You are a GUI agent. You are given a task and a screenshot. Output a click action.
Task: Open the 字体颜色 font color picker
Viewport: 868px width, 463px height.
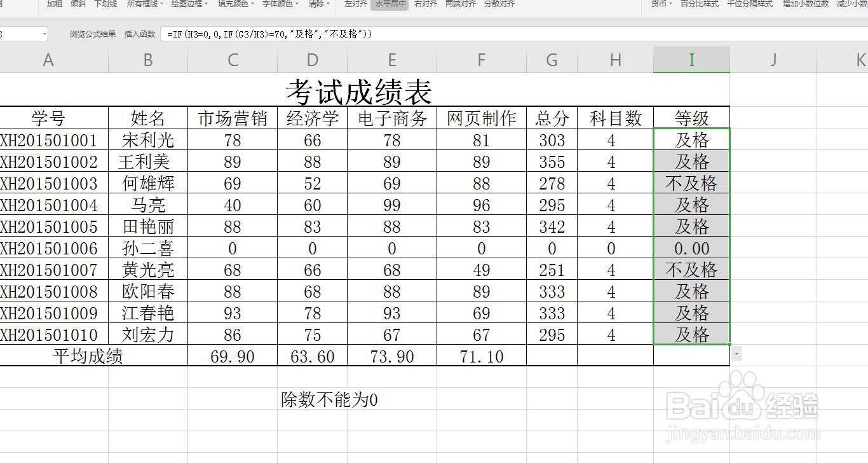(280, 4)
